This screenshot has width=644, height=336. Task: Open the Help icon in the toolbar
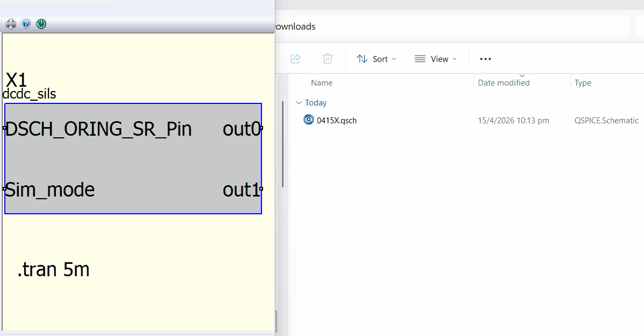(26, 24)
